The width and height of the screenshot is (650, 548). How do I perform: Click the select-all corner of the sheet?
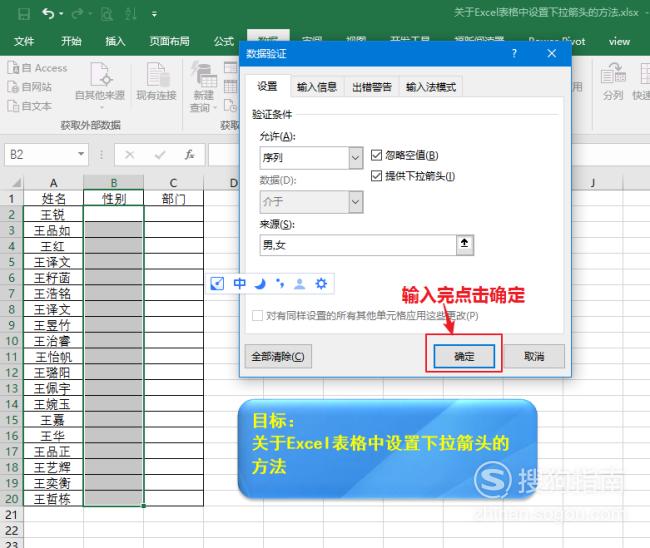point(15,182)
